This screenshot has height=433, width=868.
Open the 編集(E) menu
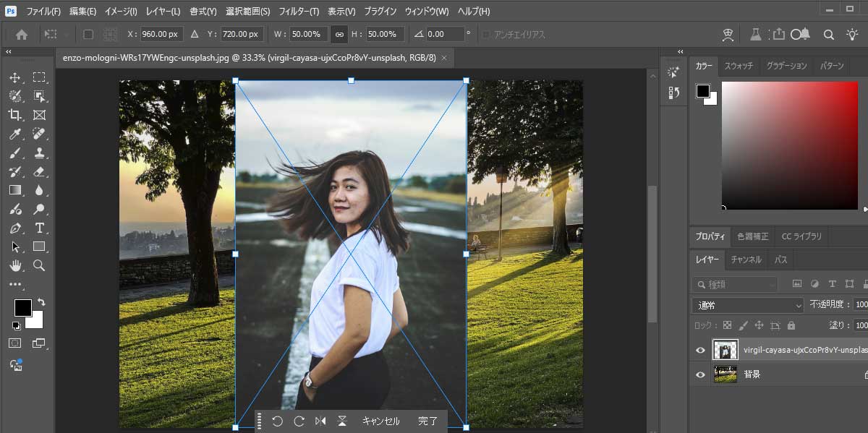click(x=83, y=12)
